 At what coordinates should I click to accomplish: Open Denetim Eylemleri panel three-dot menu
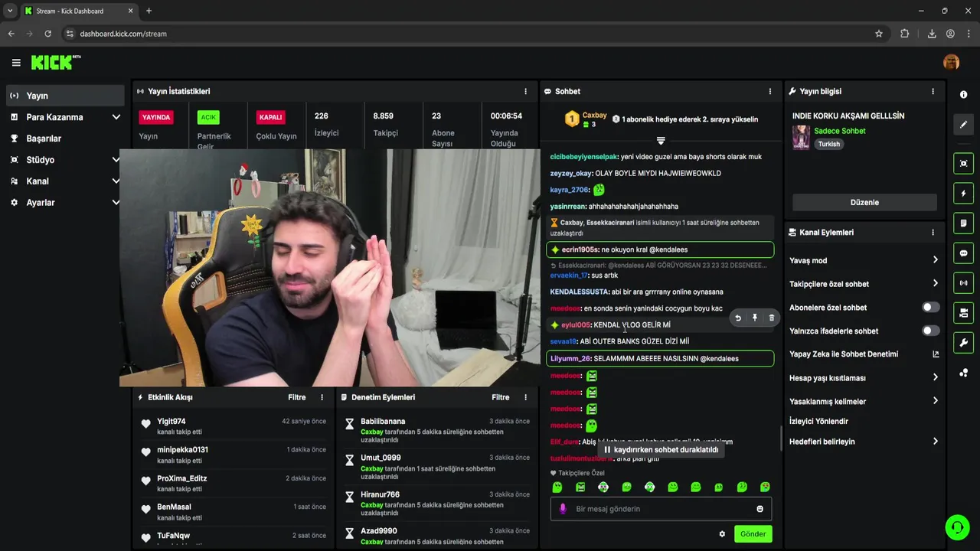pos(525,397)
